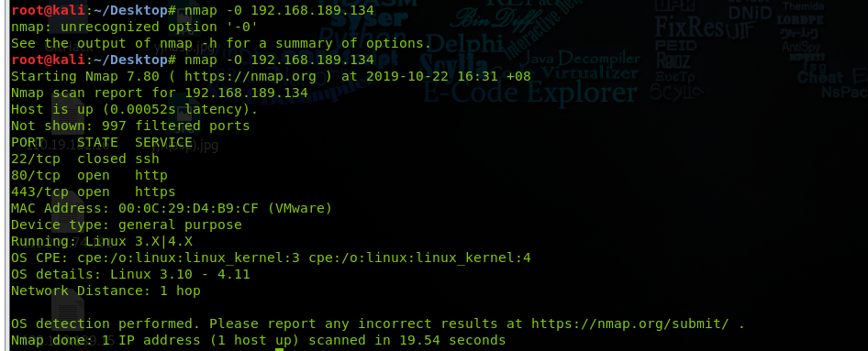This screenshot has width=868, height=351.
Task: Click the 'E-Code Explorer' wallpaper text
Action: coord(530,93)
